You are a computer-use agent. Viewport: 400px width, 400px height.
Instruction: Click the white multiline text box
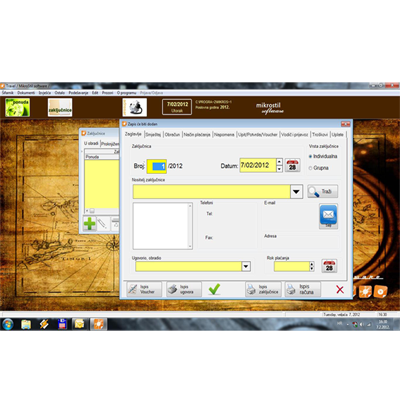161,226
